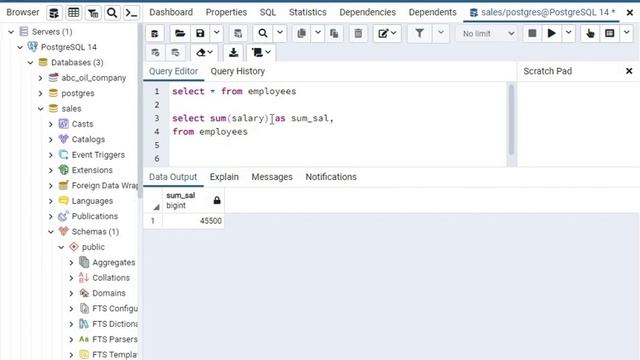Click the Copy icon in query toolbar
This screenshot has width=640, height=360.
click(302, 33)
